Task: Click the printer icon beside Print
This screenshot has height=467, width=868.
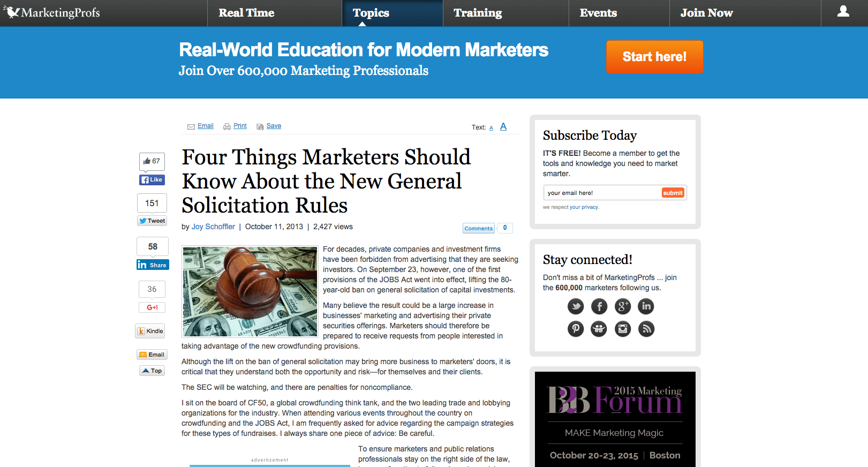Action: pos(227,126)
